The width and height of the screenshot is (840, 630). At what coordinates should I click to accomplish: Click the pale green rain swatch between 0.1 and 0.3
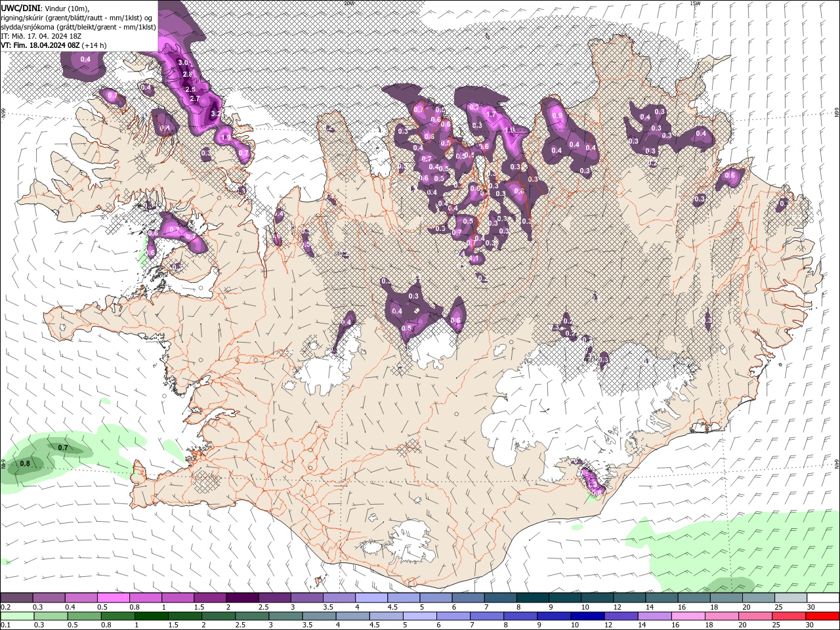click(x=17, y=616)
